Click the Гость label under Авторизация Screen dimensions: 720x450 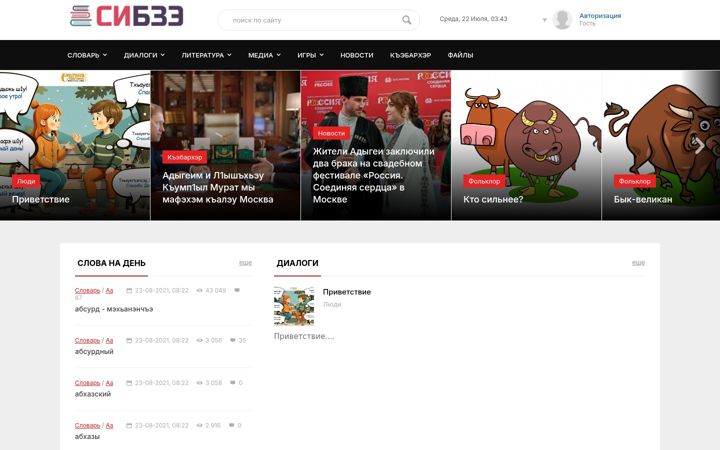point(587,23)
